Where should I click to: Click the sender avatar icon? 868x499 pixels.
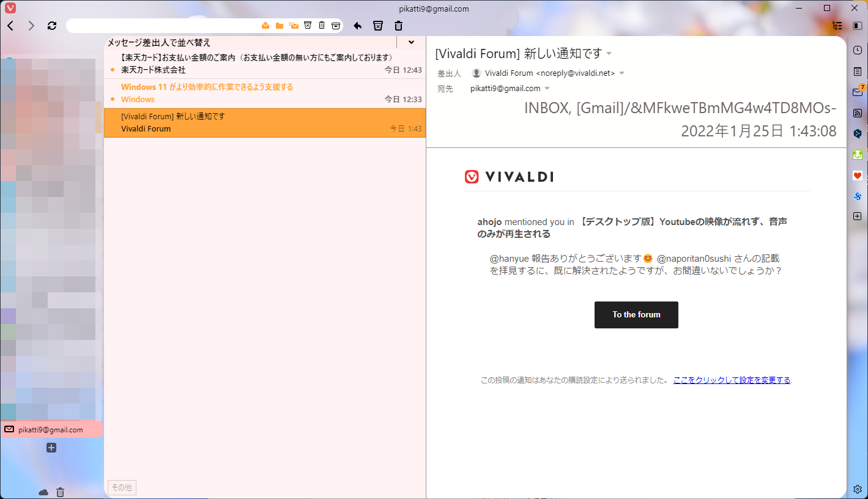pos(477,73)
